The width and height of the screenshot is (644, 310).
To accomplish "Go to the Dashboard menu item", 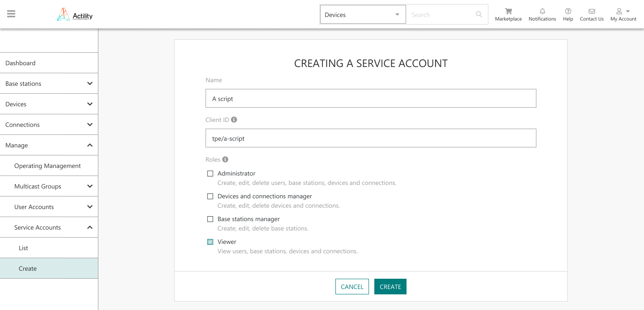I will click(x=21, y=63).
